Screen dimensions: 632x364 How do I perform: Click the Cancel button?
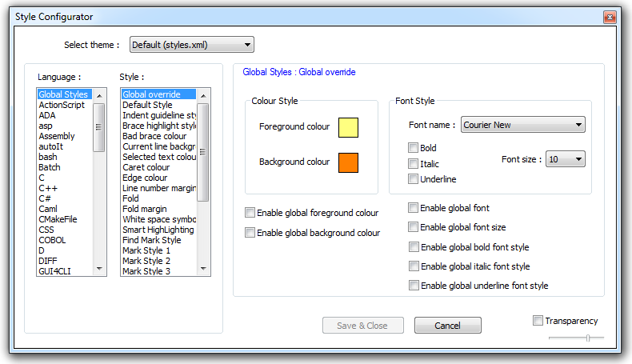coord(447,326)
